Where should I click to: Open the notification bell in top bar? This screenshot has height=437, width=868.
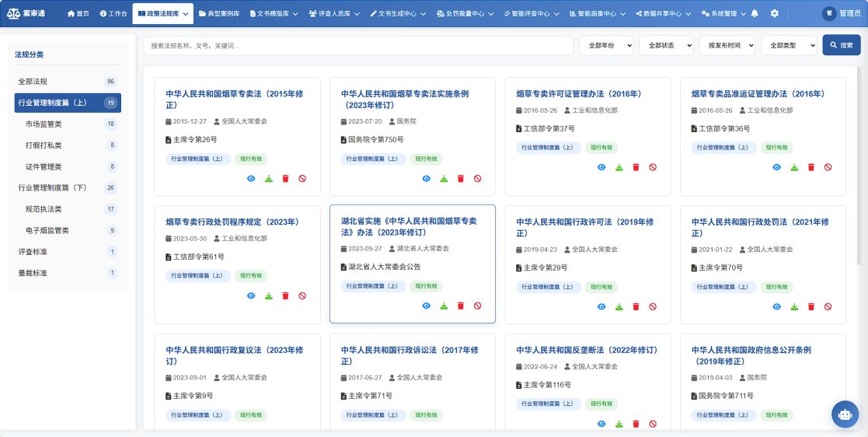[x=755, y=14]
